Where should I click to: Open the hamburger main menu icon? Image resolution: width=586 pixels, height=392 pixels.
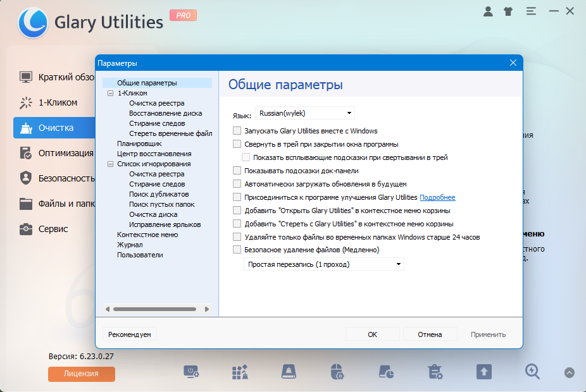coord(531,11)
